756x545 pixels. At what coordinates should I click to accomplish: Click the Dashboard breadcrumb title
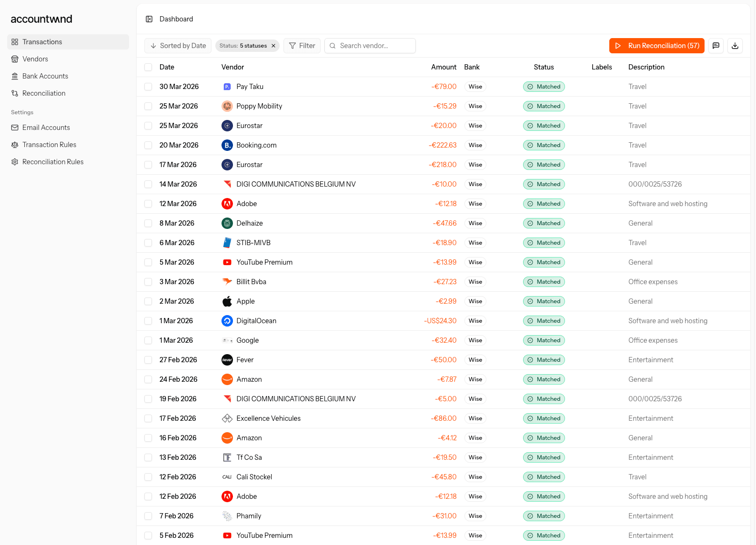tap(176, 19)
